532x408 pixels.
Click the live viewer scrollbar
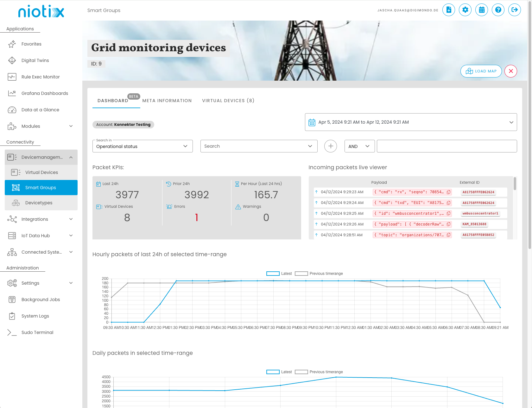[515, 184]
